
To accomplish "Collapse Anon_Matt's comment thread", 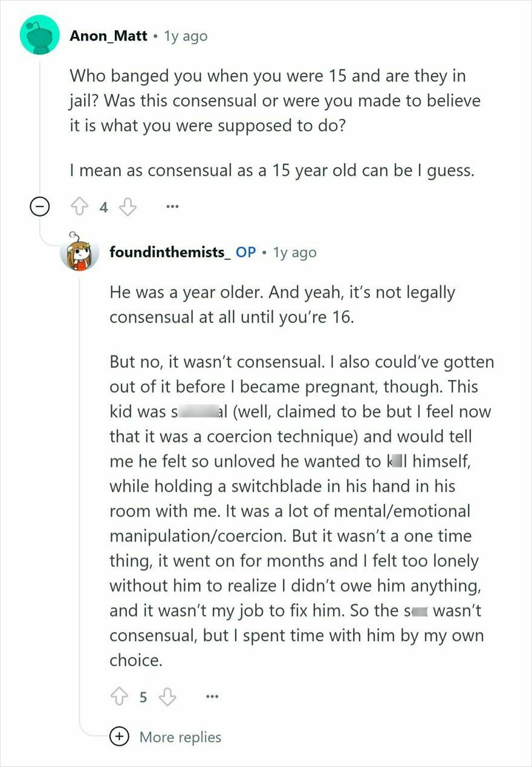I will [39, 207].
